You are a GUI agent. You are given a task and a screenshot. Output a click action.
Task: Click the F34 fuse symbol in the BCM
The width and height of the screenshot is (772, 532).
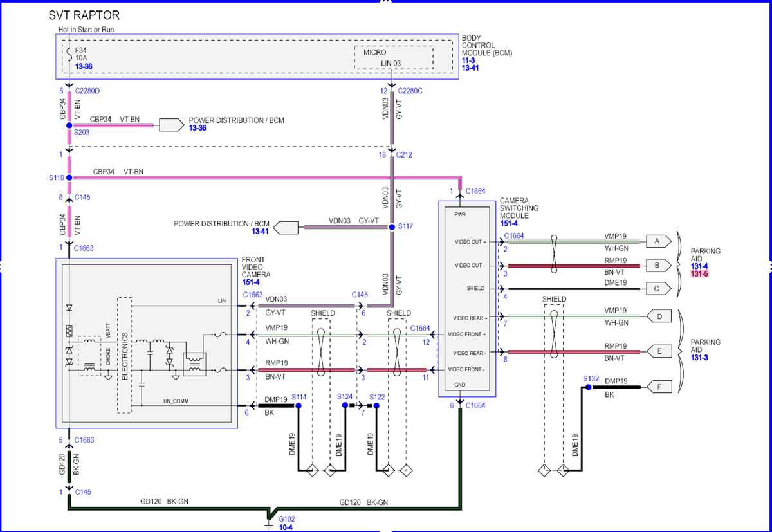pyautogui.click(x=68, y=55)
